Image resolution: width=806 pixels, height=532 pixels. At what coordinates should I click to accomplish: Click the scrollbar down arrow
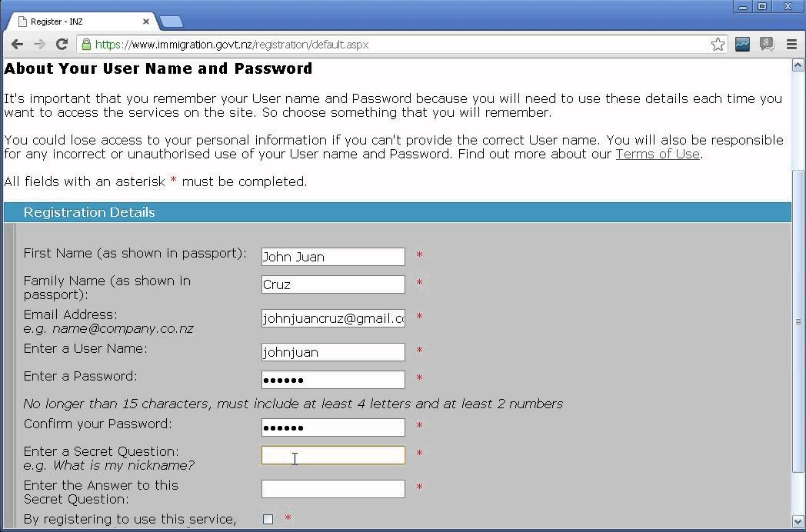pyautogui.click(x=798, y=520)
